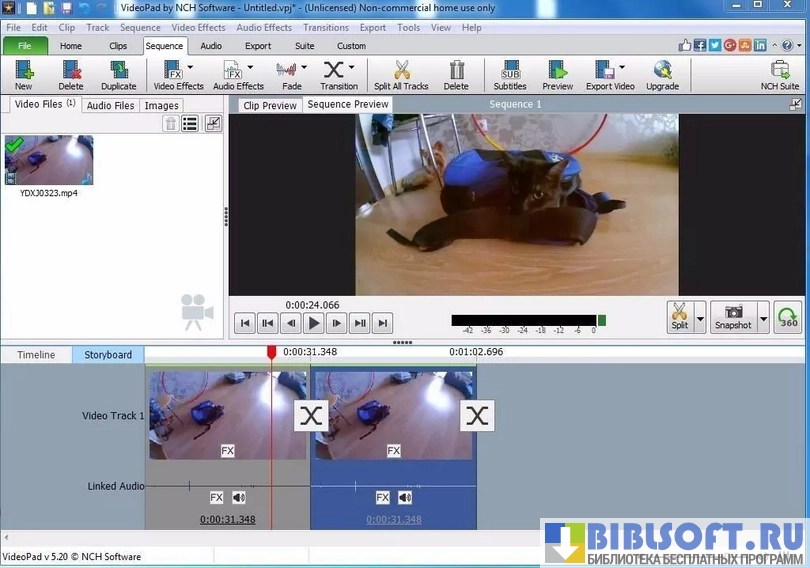Image resolution: width=810 pixels, height=568 pixels.
Task: Expand the Split button dropdown arrow
Action: pos(700,318)
